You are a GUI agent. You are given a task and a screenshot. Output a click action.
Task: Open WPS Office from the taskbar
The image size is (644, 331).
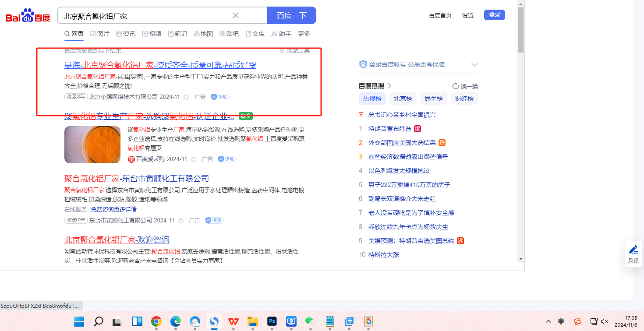click(x=234, y=322)
